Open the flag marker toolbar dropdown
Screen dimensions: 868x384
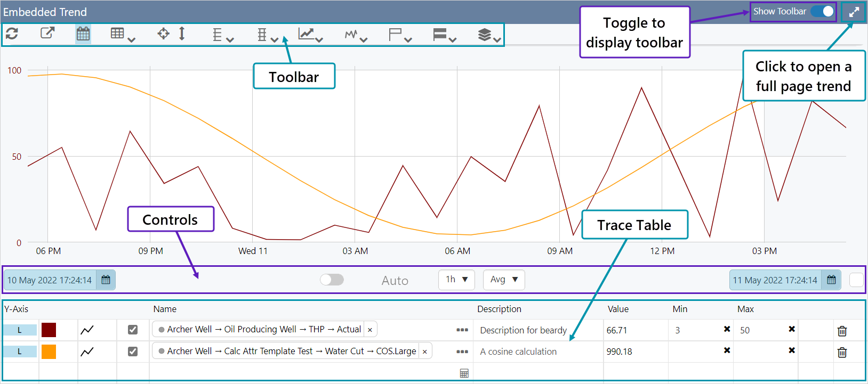pyautogui.click(x=400, y=35)
